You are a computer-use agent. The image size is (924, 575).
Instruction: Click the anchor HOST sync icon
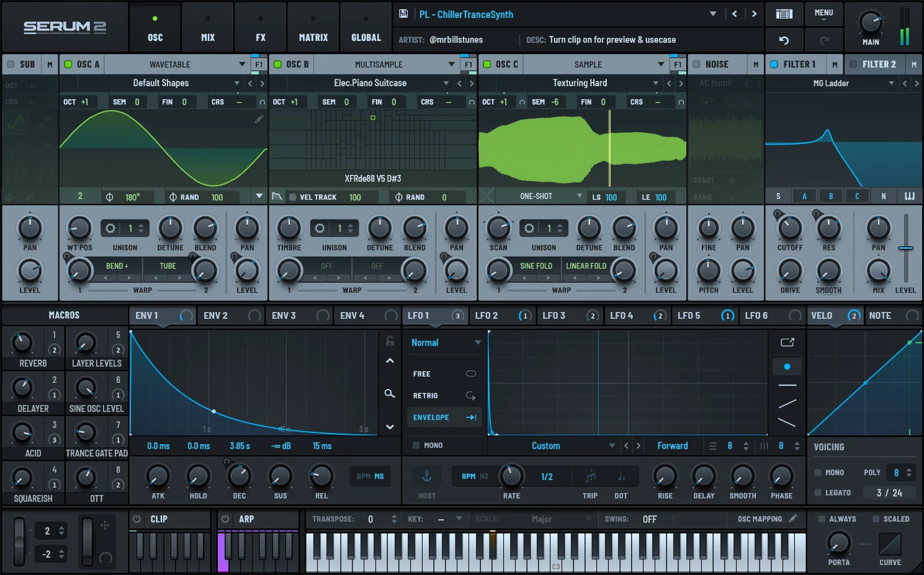click(427, 476)
